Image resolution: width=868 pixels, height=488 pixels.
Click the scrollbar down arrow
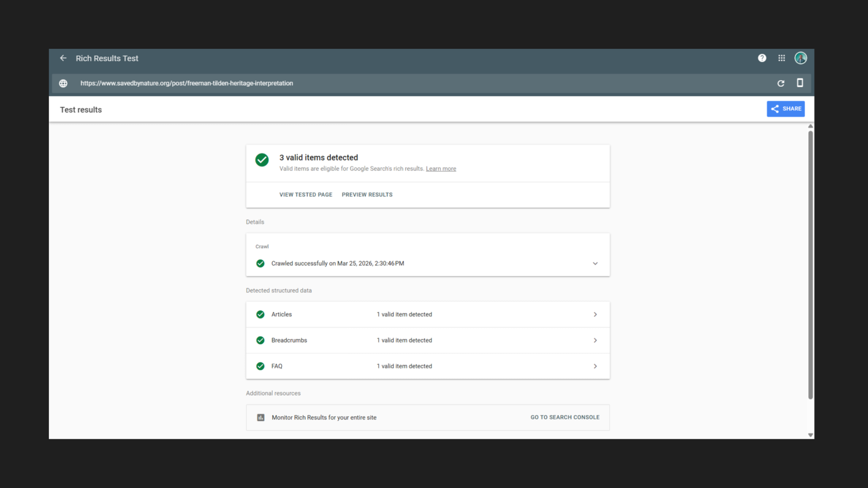810,435
